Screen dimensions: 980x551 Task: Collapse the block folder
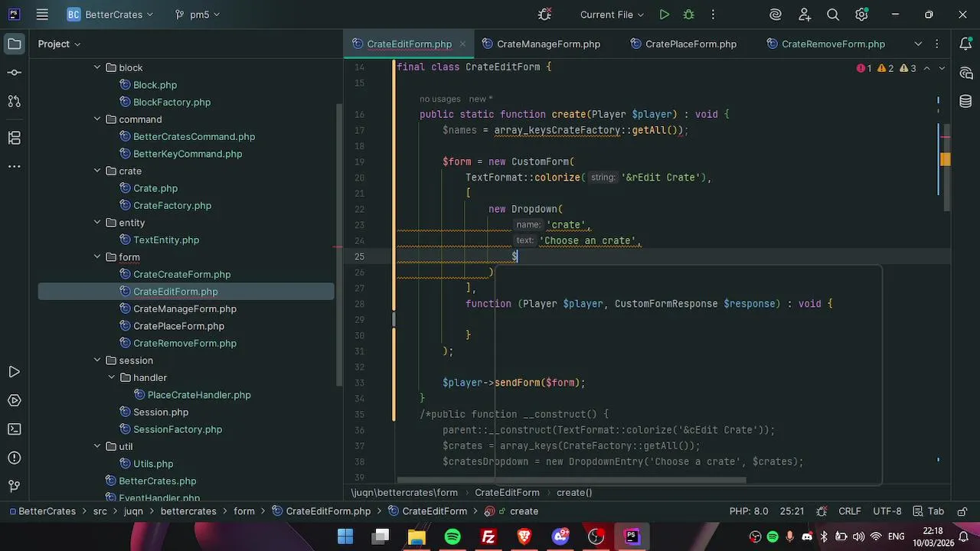[x=97, y=67]
